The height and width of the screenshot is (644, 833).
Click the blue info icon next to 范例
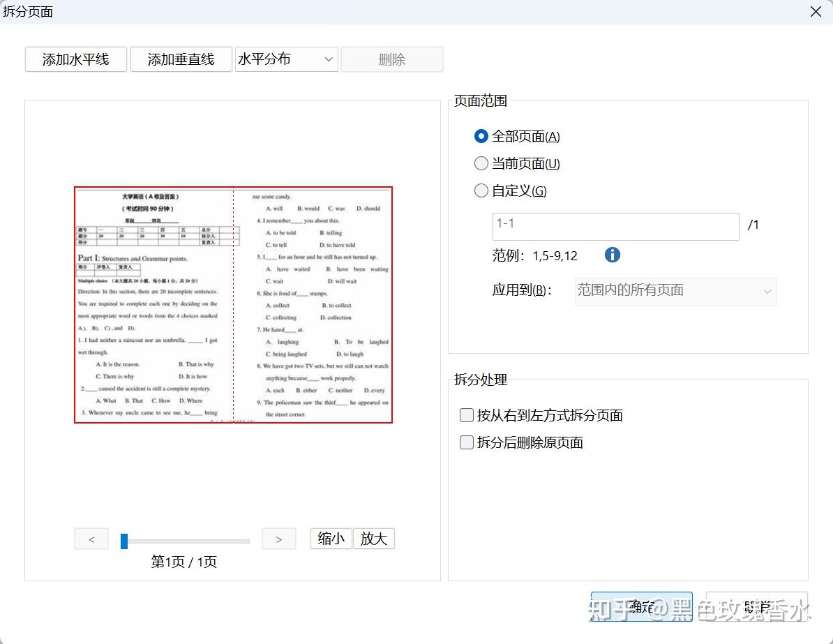[612, 255]
